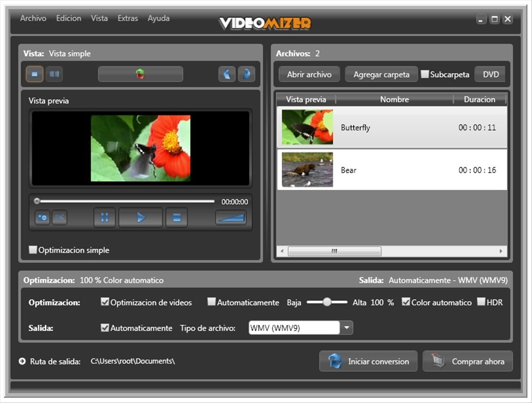
Task: Select the Butterfly video thumbnail
Action: click(307, 127)
